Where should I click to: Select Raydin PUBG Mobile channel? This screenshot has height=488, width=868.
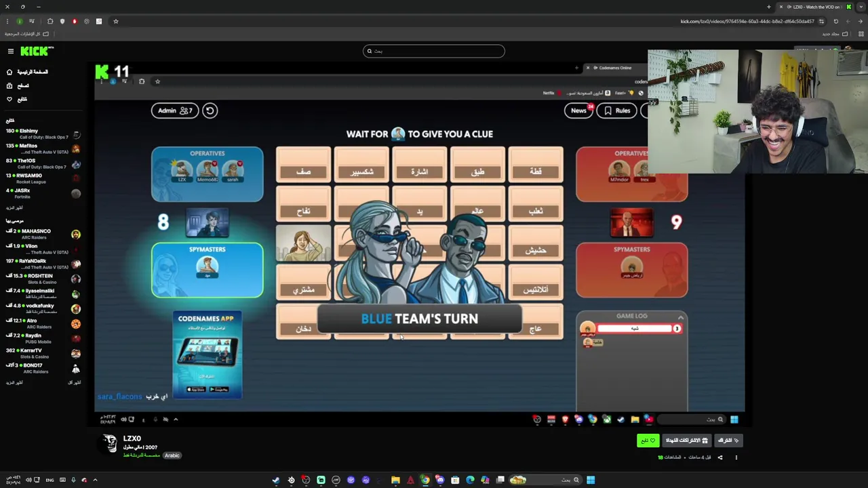coord(43,338)
